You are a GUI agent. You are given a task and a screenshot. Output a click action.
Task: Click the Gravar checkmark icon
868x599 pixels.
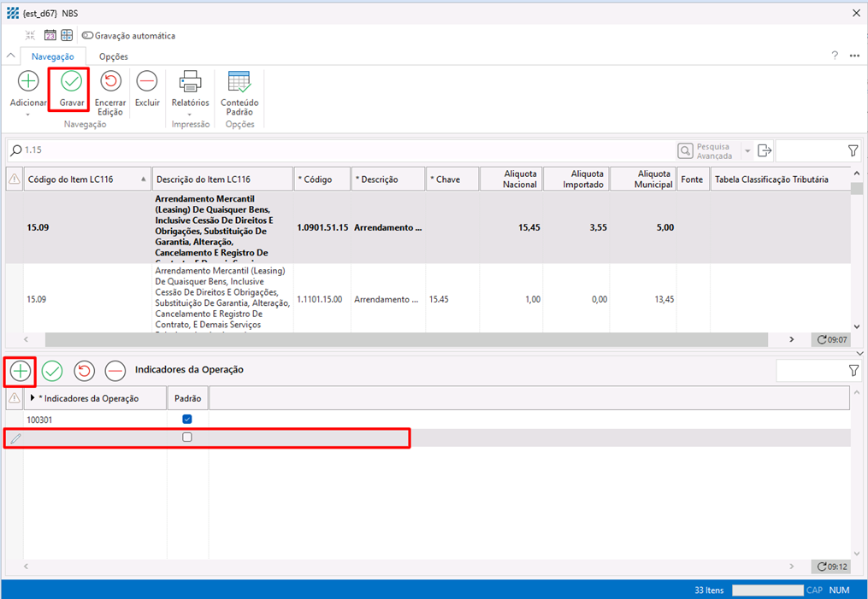point(71,81)
